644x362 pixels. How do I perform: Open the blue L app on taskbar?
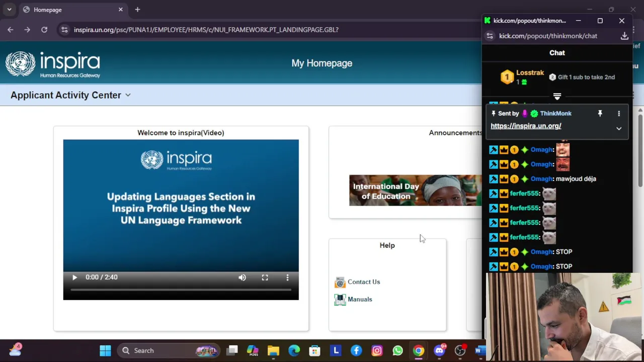336,350
